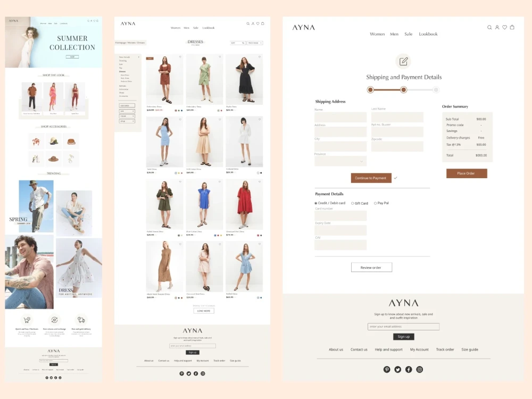Favorite the bright red shirt dress via heart icon
The image size is (532, 399).
click(x=260, y=182)
